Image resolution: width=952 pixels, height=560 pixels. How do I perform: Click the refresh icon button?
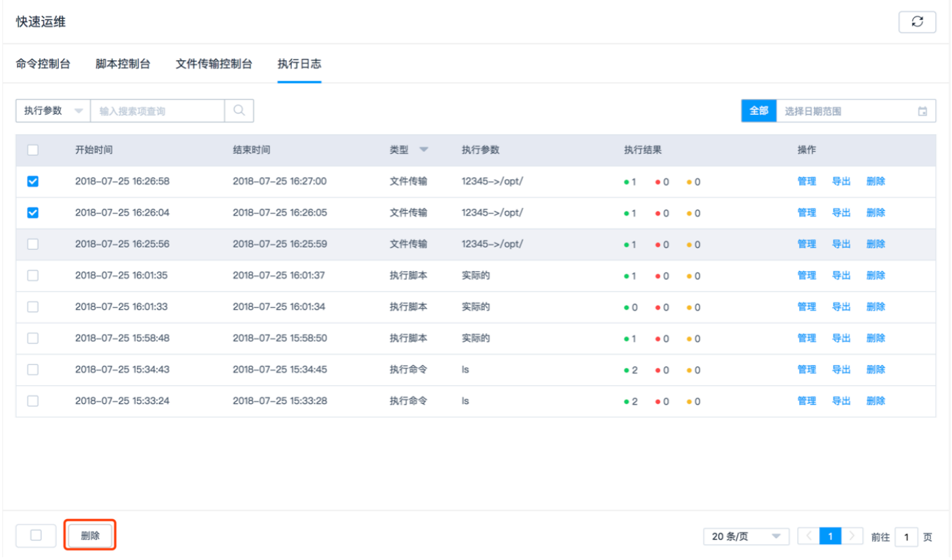pyautogui.click(x=917, y=22)
